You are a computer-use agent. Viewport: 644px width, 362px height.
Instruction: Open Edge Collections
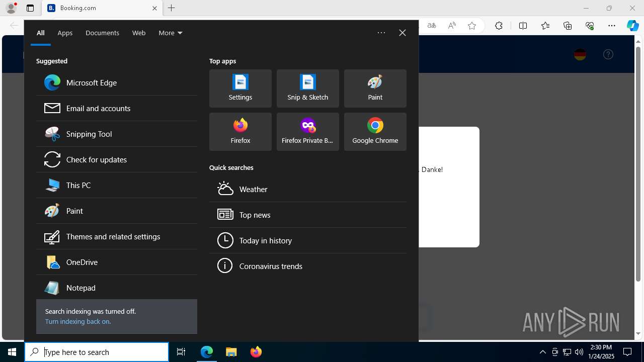click(568, 26)
